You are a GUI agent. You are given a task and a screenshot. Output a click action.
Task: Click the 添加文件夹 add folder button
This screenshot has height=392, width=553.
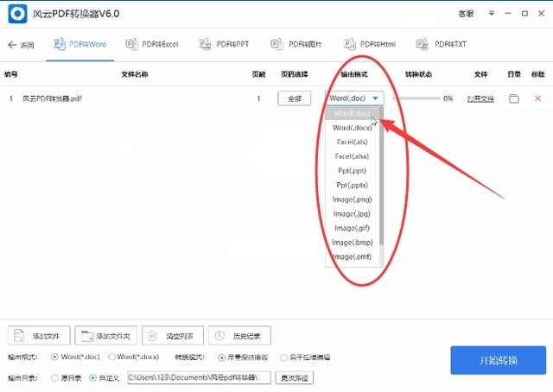[x=105, y=336]
